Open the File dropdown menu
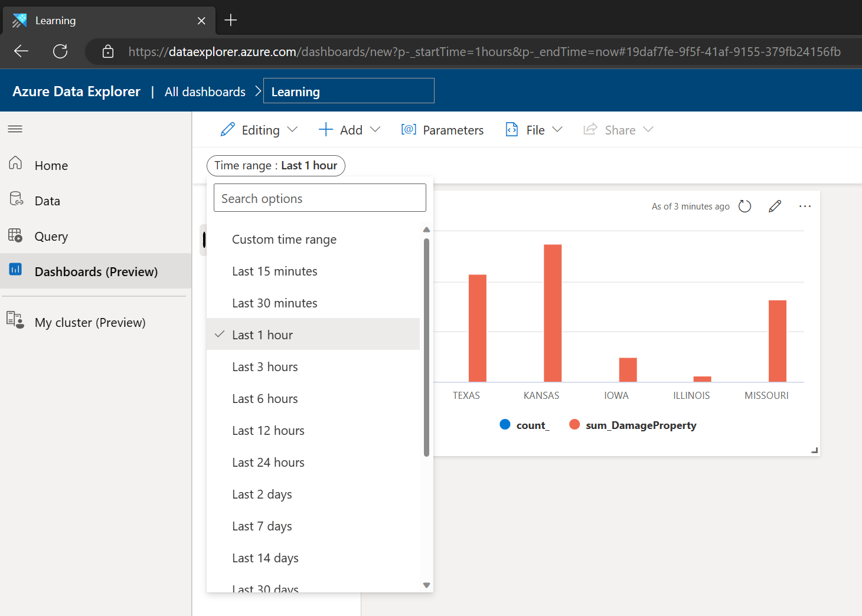Image resolution: width=862 pixels, height=616 pixels. point(534,130)
